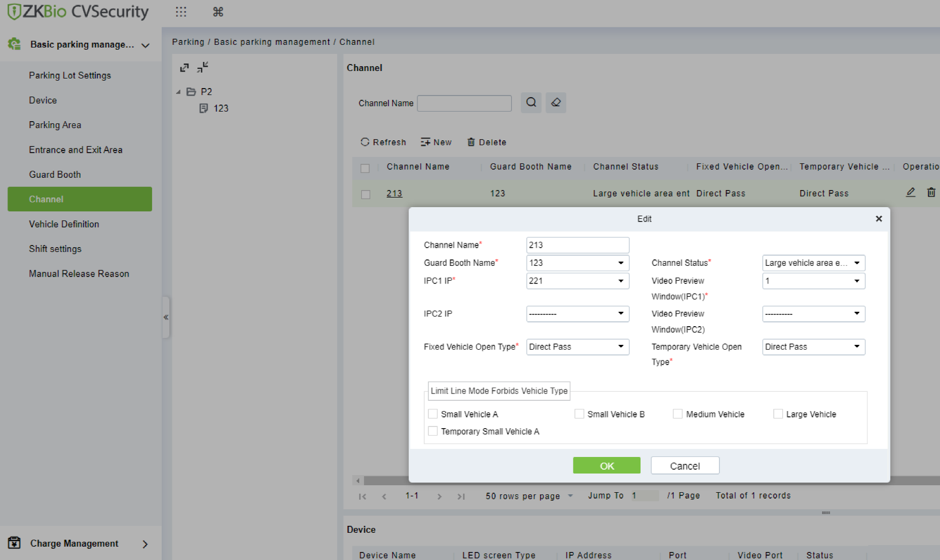This screenshot has height=560, width=940.
Task: Click the search magnifier icon
Action: (x=531, y=102)
